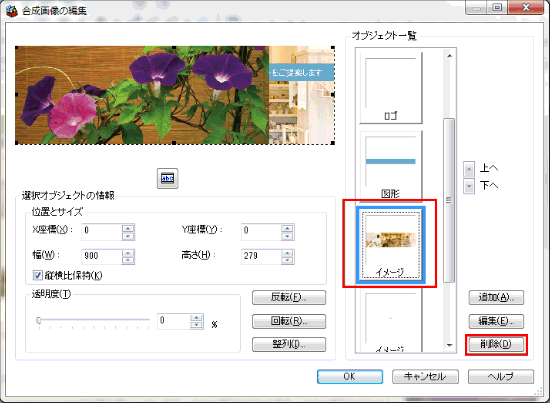Screen dimensions: 550x403
Task: Move object up with 上へ arrow button
Action: point(469,169)
